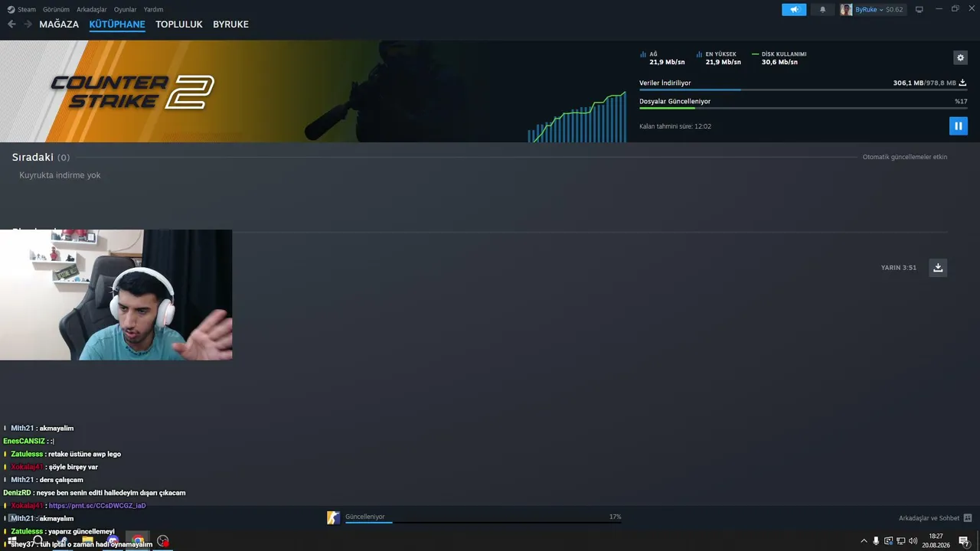
Task: Click the Güncelleniyor bottom progress bar
Action: pos(483,522)
